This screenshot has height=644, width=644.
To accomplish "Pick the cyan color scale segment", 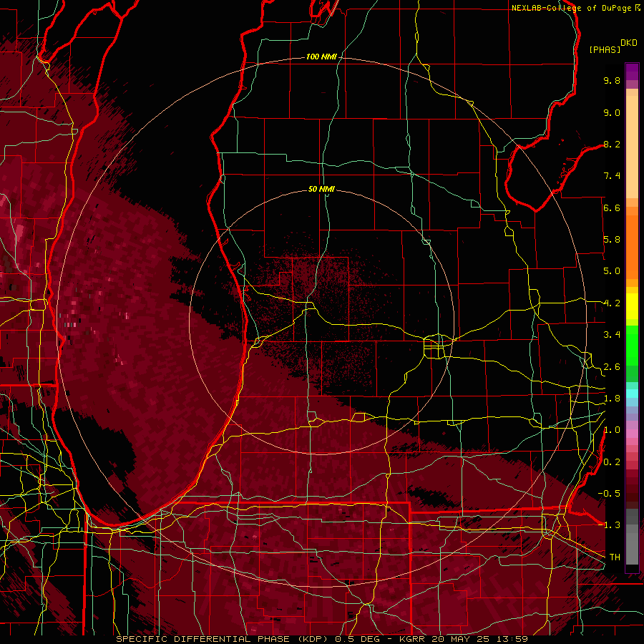I will click(x=632, y=394).
